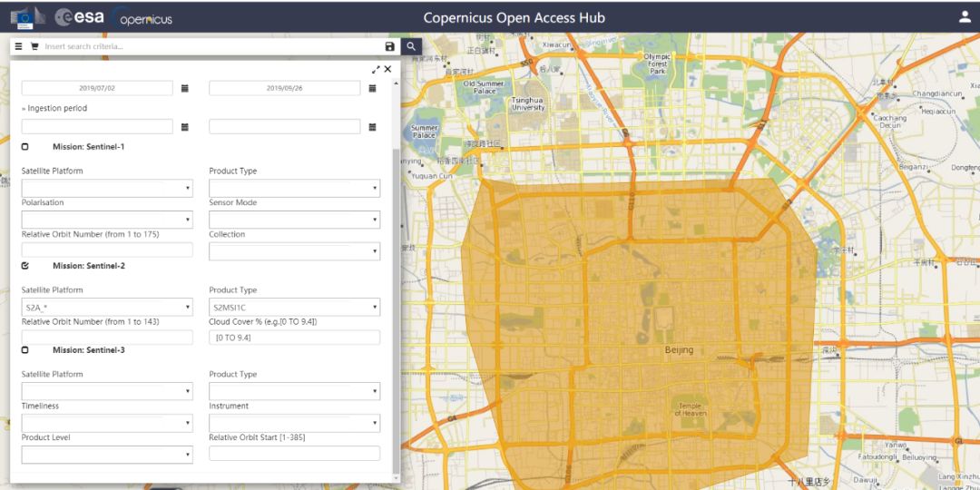
Task: Click Relative Orbit Start [1-385] field
Action: tap(294, 453)
